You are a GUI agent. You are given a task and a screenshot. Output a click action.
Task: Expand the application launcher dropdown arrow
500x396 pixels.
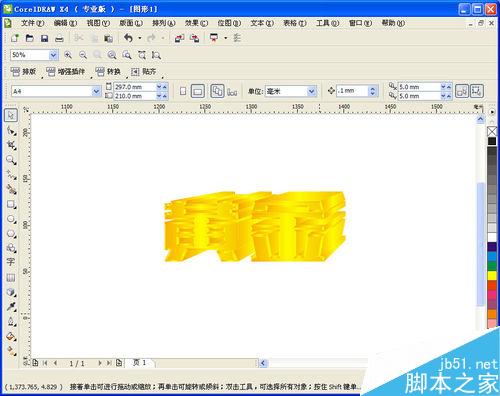(x=226, y=38)
